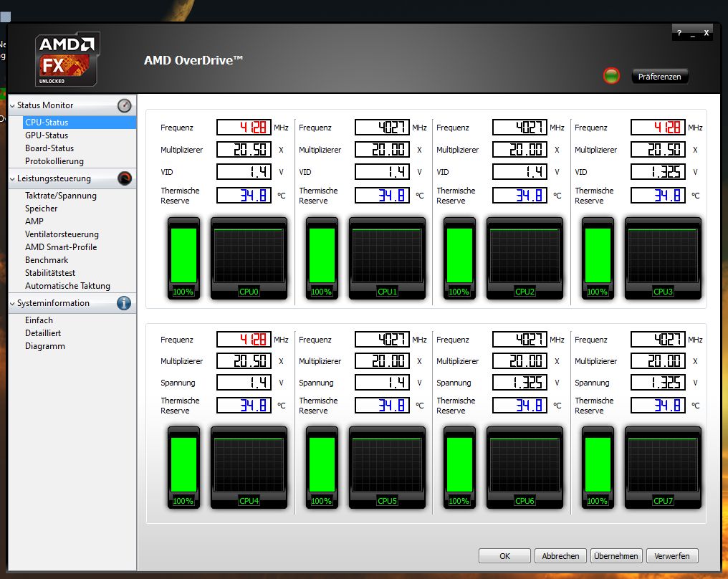The image size is (728, 579).
Task: Open Präferenzen menu
Action: [659, 77]
